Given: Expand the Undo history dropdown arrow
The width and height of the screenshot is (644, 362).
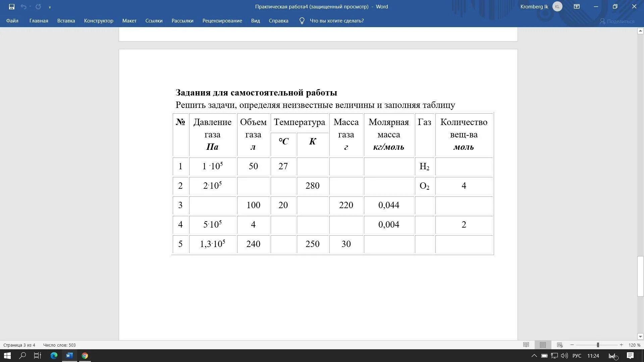Looking at the screenshot, I should (30, 7).
